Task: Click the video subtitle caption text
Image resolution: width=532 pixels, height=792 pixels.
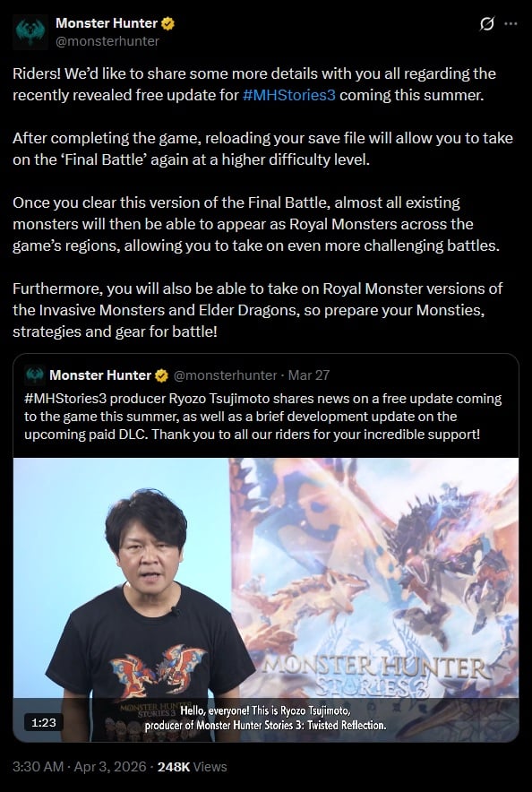Action: coord(265,718)
